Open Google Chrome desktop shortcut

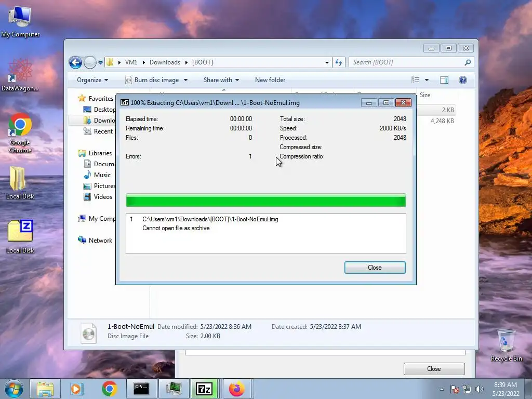click(x=20, y=133)
